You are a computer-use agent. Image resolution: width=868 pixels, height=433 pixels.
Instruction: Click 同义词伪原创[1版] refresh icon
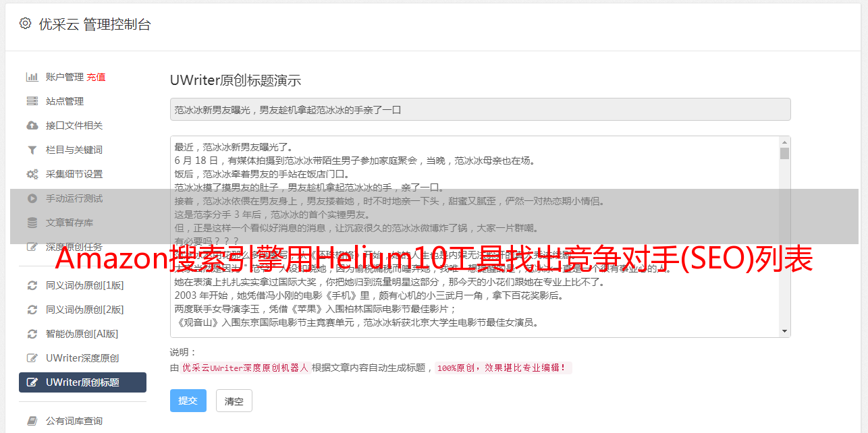(32, 285)
